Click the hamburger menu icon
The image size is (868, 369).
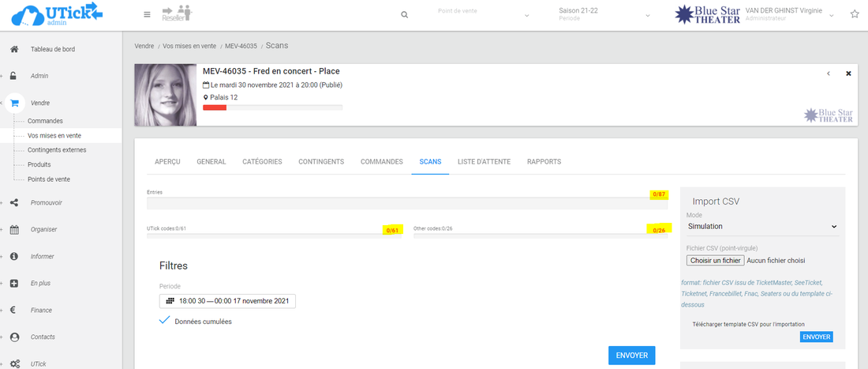pyautogui.click(x=147, y=14)
